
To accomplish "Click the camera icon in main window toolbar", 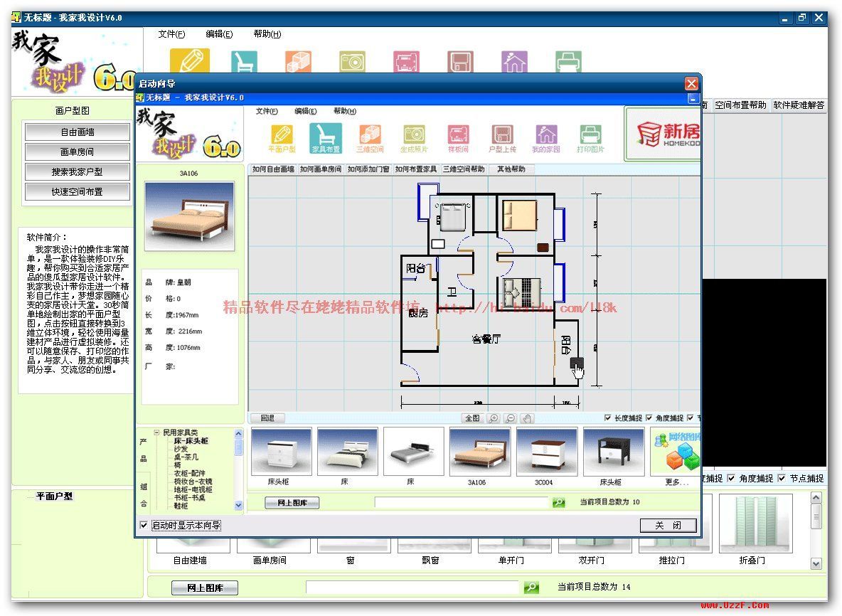I will click(352, 61).
